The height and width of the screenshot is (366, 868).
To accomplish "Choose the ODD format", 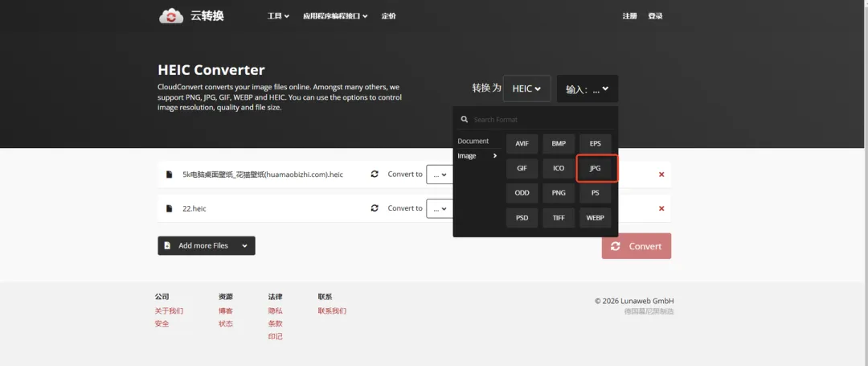I will pos(522,193).
